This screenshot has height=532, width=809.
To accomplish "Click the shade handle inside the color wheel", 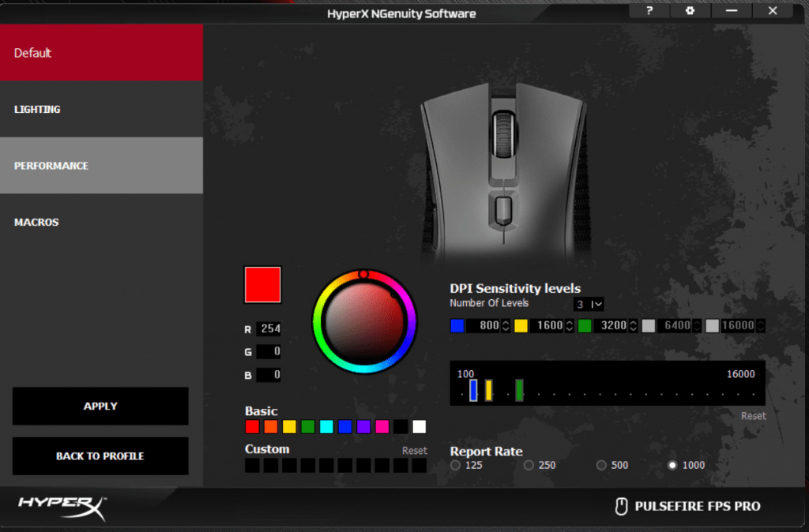I will [x=393, y=295].
